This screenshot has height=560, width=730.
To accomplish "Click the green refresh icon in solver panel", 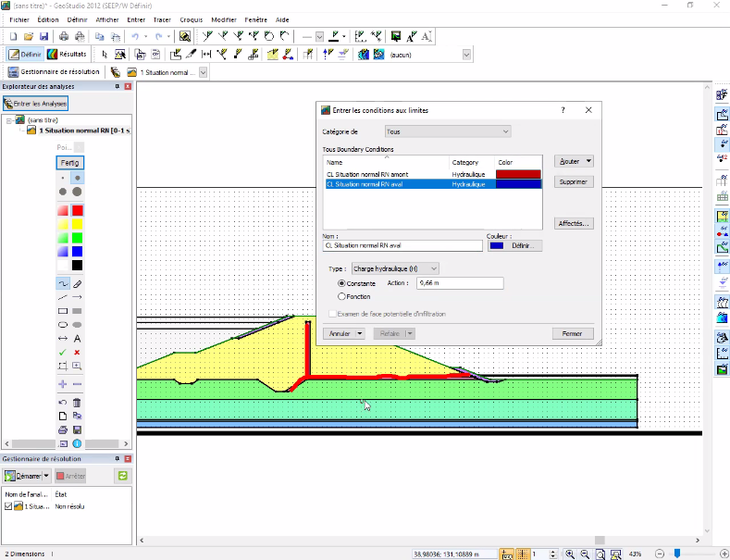I will [122, 476].
